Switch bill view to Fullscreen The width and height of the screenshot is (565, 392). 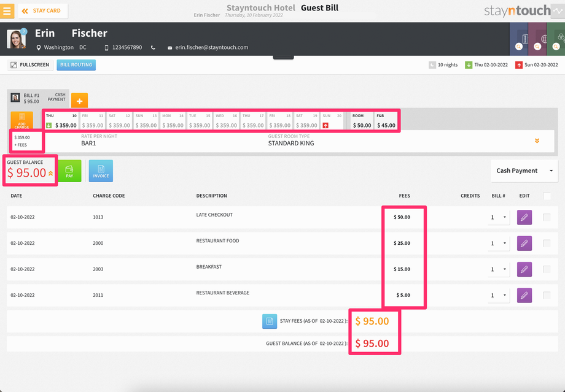click(x=30, y=65)
